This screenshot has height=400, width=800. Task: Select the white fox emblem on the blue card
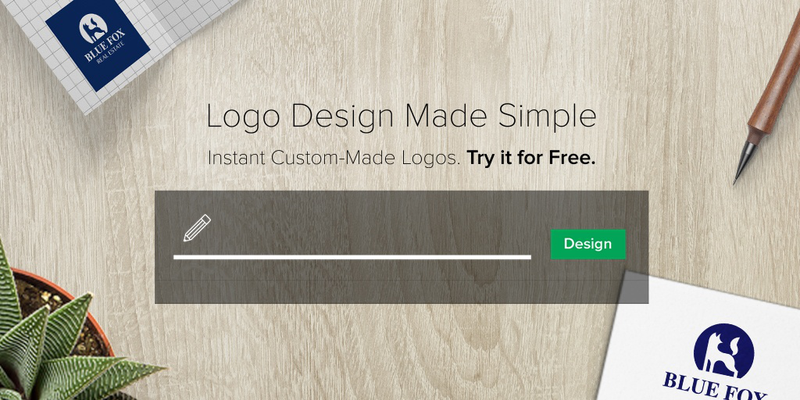pyautogui.click(x=93, y=29)
